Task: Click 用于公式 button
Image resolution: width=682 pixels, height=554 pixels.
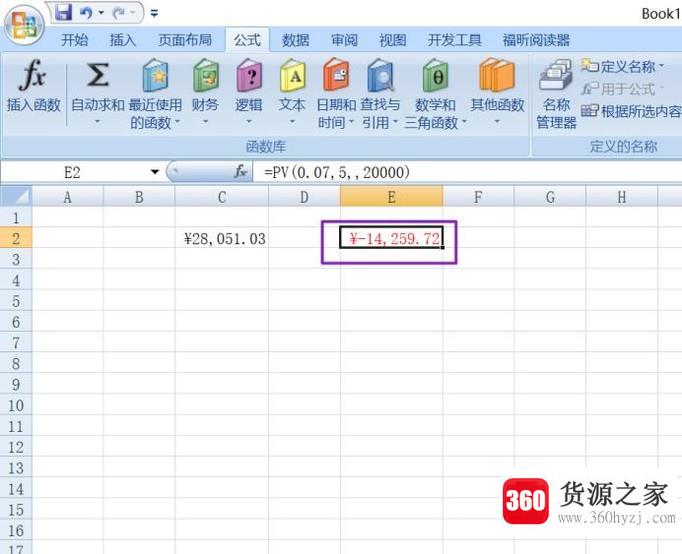Action: coord(623,89)
